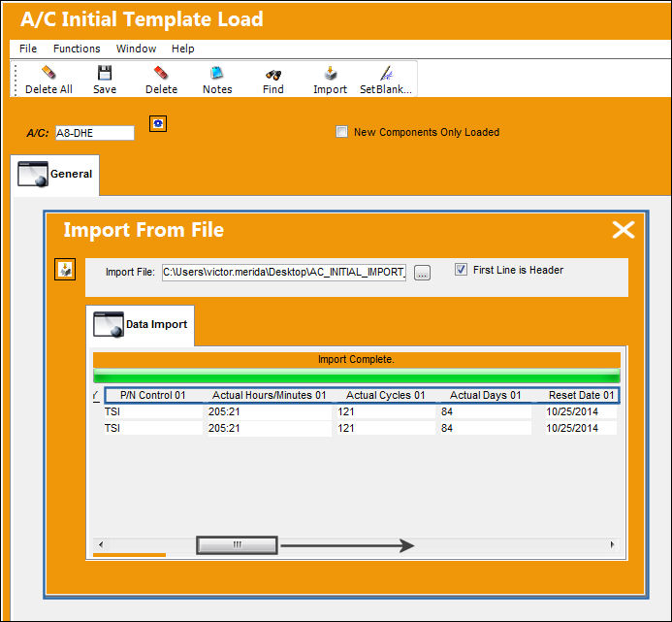This screenshot has height=622, width=672.
Task: Click the Delete eraser icon
Action: [161, 73]
